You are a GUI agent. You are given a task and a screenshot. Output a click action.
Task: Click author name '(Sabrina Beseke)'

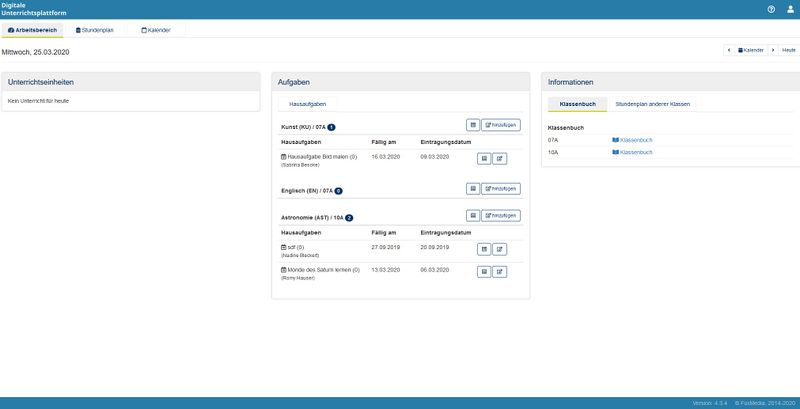tap(300, 165)
